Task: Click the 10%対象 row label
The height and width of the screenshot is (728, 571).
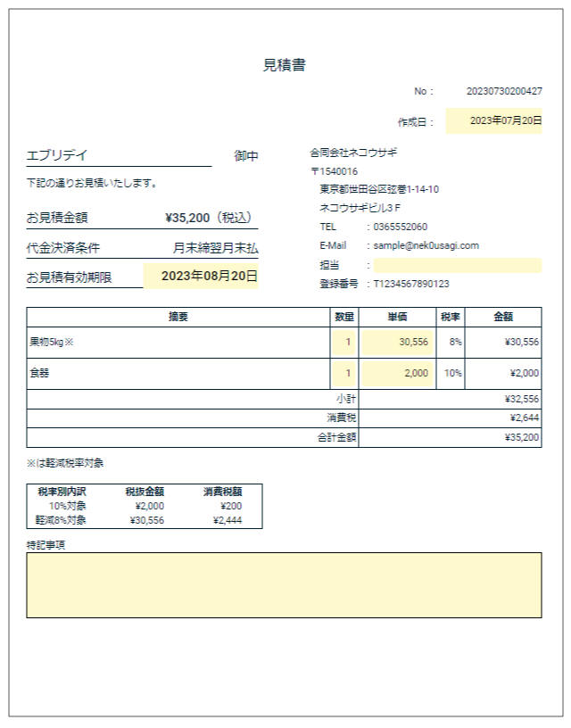Action: [x=68, y=506]
